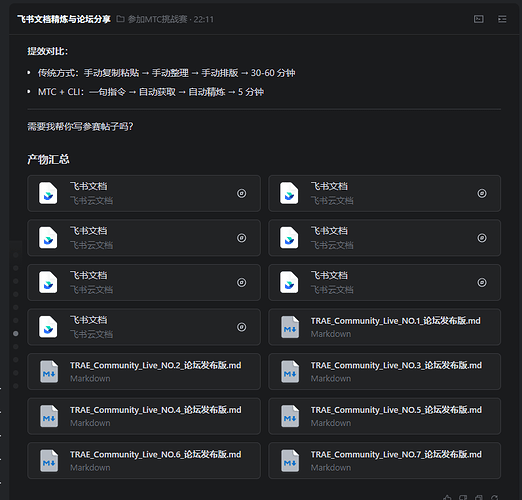This screenshot has width=522, height=500.
Task: Preview the top-left 飞书文档 card via target icon
Action: [242, 193]
